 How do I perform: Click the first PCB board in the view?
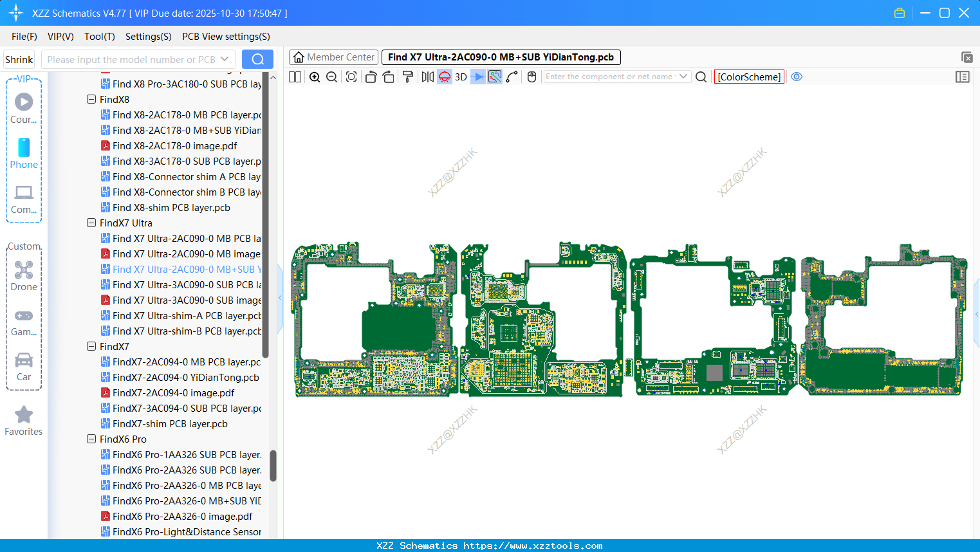click(375, 320)
